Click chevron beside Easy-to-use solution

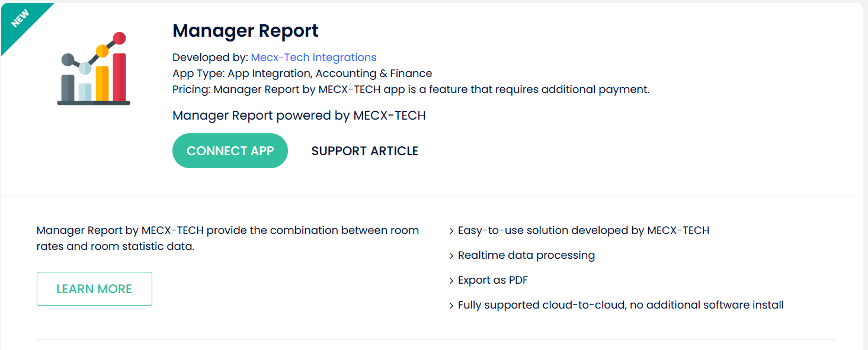(x=451, y=231)
